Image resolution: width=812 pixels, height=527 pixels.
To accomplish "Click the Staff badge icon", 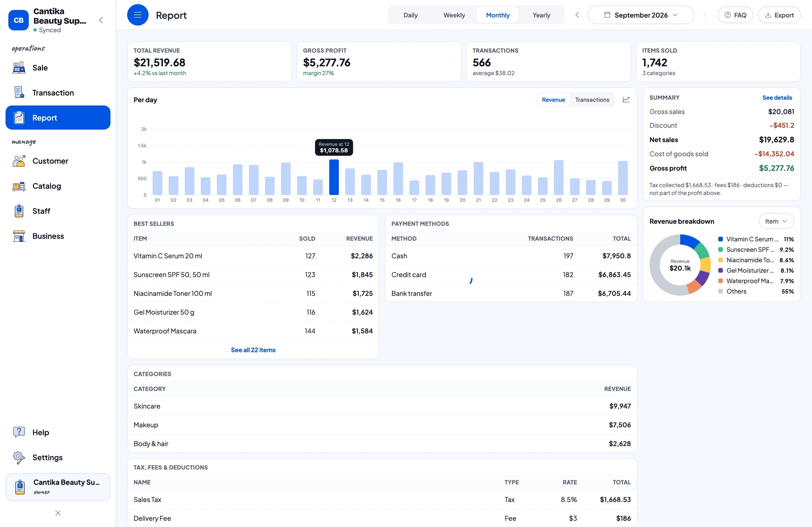I will click(x=19, y=211).
